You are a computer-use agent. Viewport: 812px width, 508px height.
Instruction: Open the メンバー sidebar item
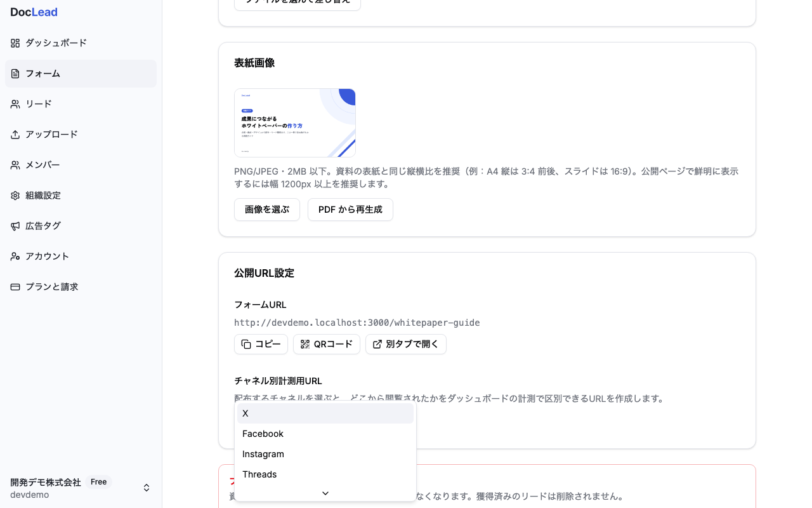81,165
